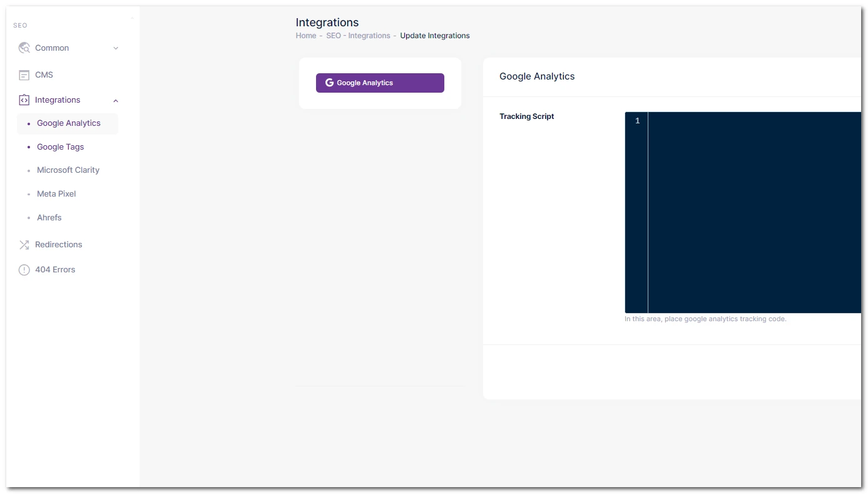Viewport: 868px width, 494px height.
Task: Click the Redirections shuffle icon
Action: [x=24, y=245]
